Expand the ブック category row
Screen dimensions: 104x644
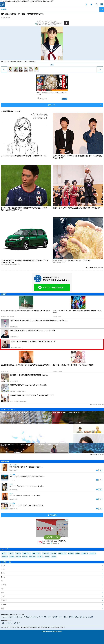point(52,597)
